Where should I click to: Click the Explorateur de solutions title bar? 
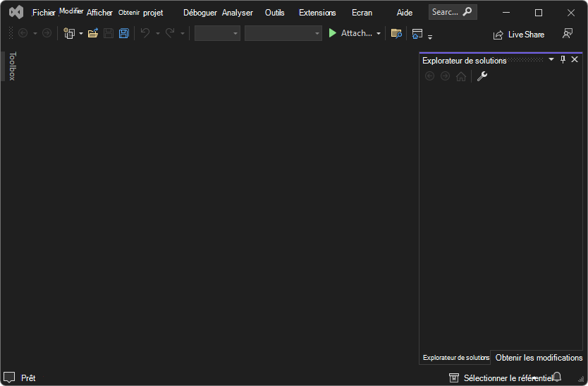point(464,61)
